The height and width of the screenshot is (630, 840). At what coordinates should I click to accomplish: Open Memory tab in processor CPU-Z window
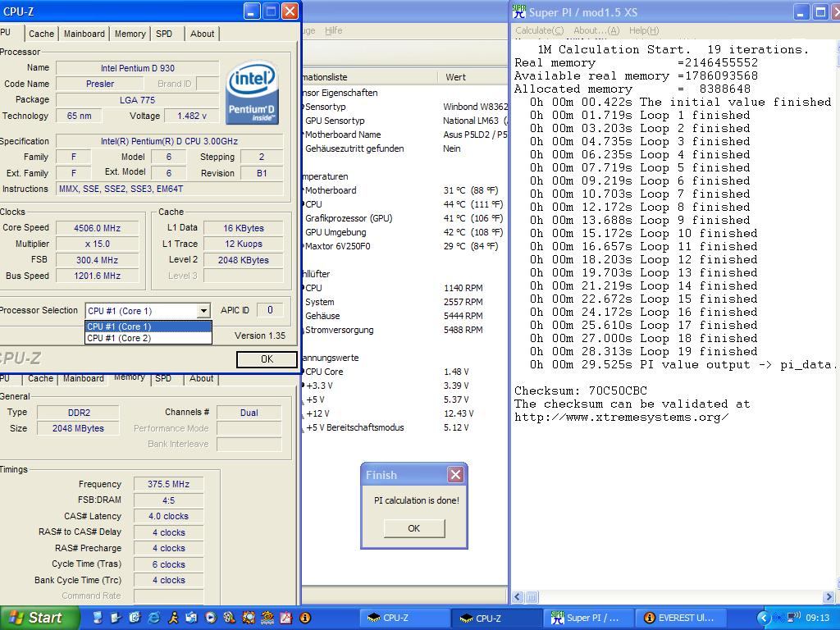[130, 34]
